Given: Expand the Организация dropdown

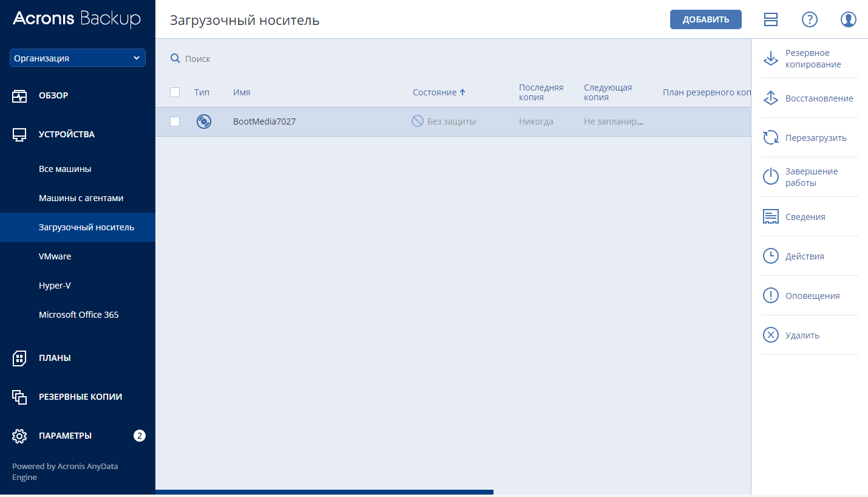Looking at the screenshot, I should click(77, 58).
